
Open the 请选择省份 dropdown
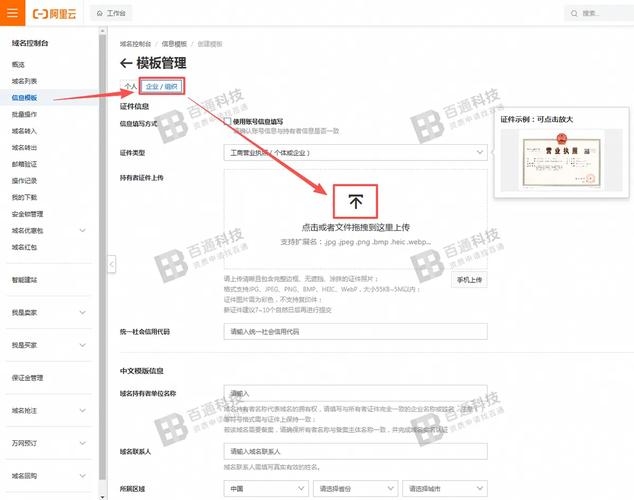(x=355, y=488)
